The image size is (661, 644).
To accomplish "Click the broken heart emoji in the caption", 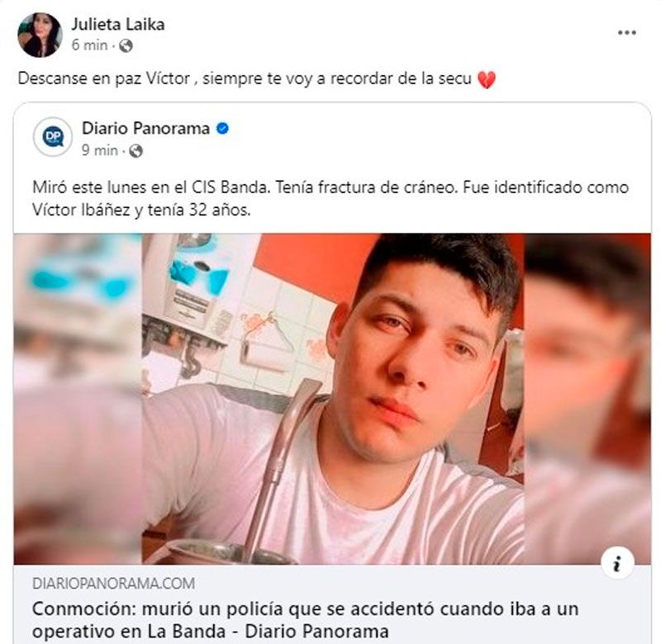I will click(x=487, y=80).
